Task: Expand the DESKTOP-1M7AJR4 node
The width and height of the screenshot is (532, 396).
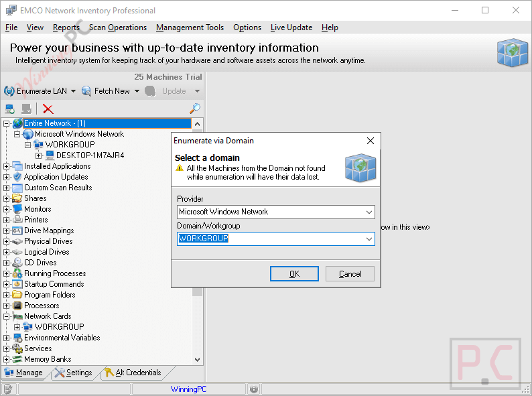Action: pos(38,155)
